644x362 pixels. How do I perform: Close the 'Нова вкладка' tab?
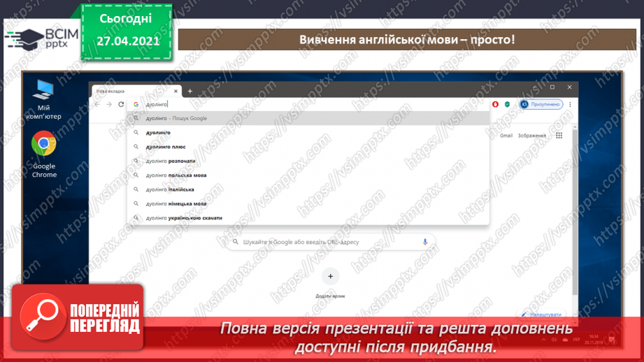click(176, 91)
